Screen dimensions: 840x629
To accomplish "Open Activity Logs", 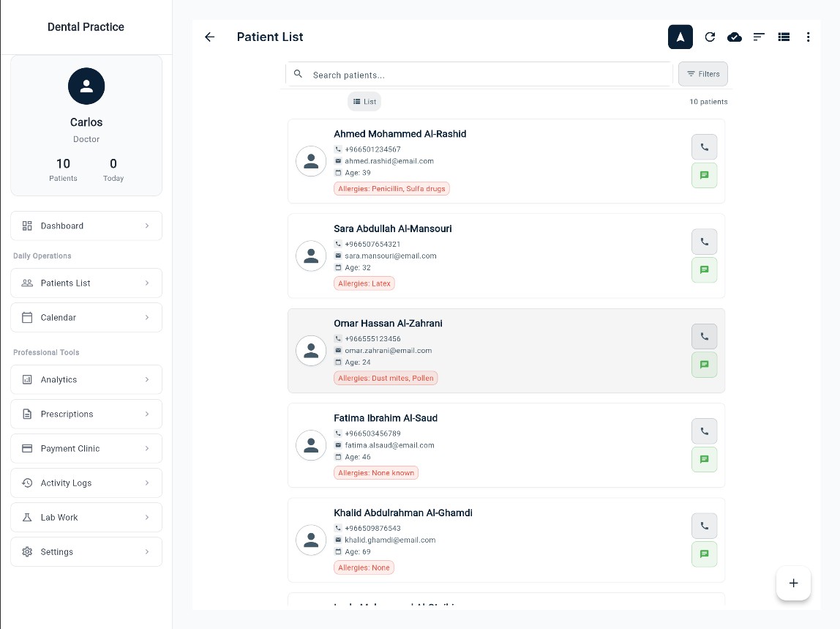I will (x=86, y=483).
